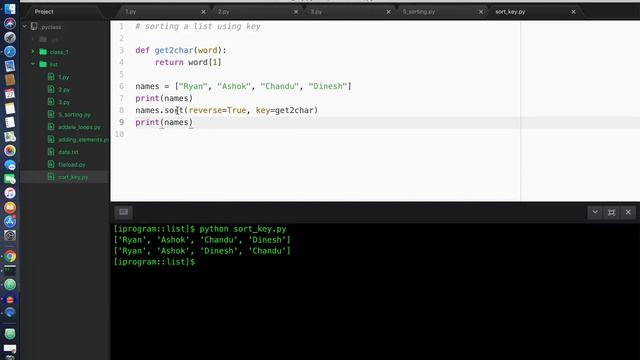Viewport: 640px width, 360px height.
Task: Open Calendar icon showing 27
Action: pyautogui.click(x=10, y=94)
